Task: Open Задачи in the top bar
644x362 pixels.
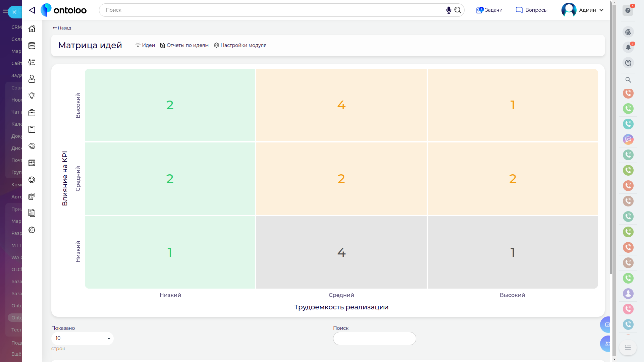Action: [489, 10]
